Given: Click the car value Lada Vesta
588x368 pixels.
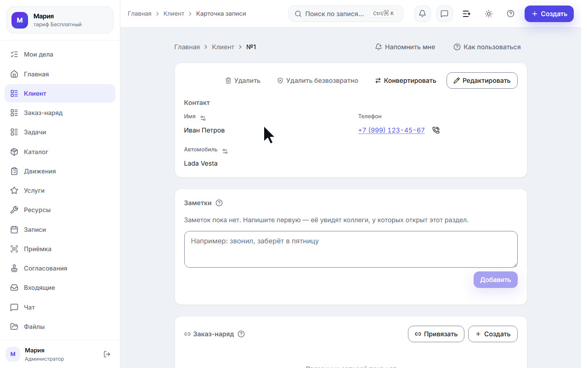Looking at the screenshot, I should pos(201,163).
